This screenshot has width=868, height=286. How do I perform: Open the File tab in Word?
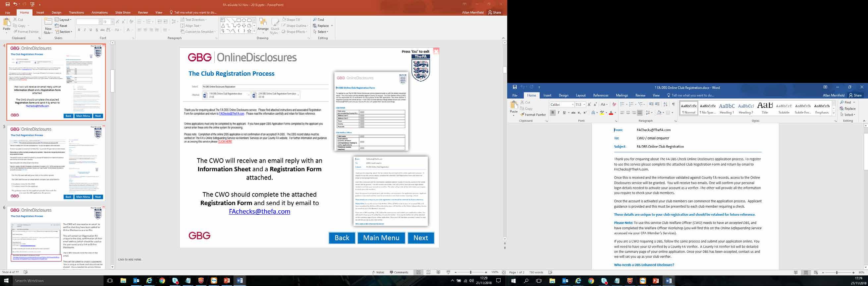pyautogui.click(x=515, y=96)
